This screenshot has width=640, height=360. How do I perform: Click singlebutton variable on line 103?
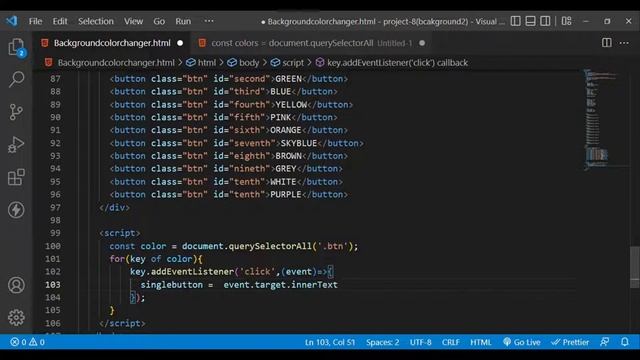(171, 285)
